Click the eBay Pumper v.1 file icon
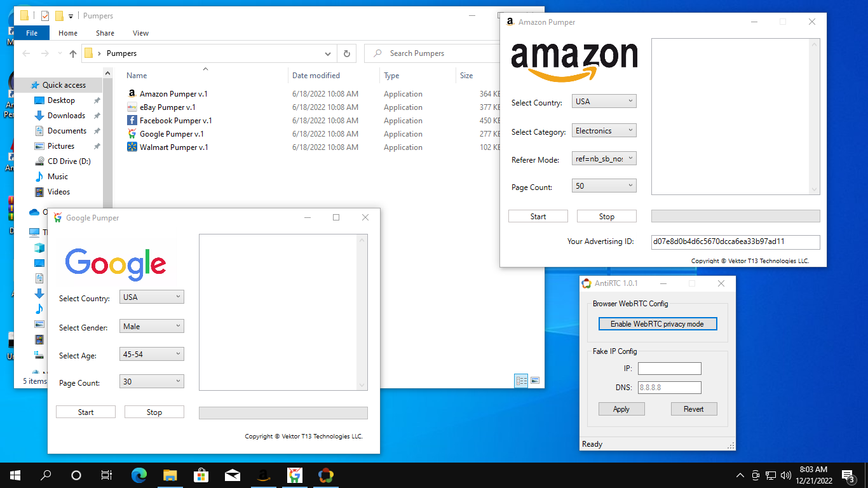868x488 pixels. (x=132, y=107)
